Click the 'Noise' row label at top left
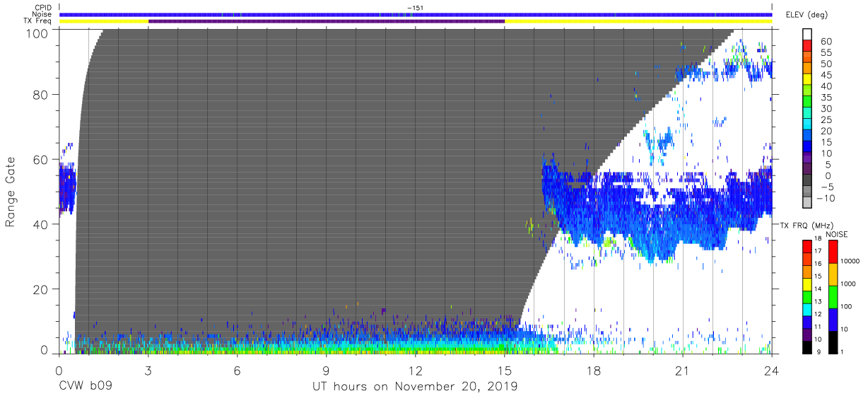This screenshot has height=401, width=868. [x=42, y=14]
